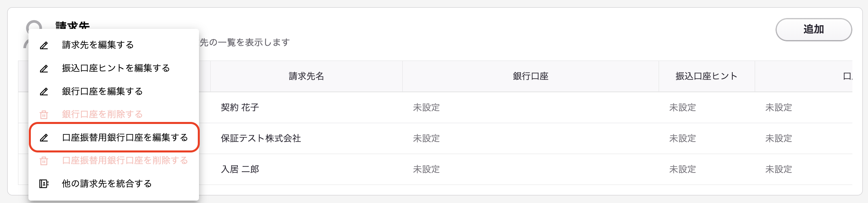868x203 pixels.
Task: Click pencil icon beside 振込口座ヒントを編集する
Action: [x=44, y=69]
